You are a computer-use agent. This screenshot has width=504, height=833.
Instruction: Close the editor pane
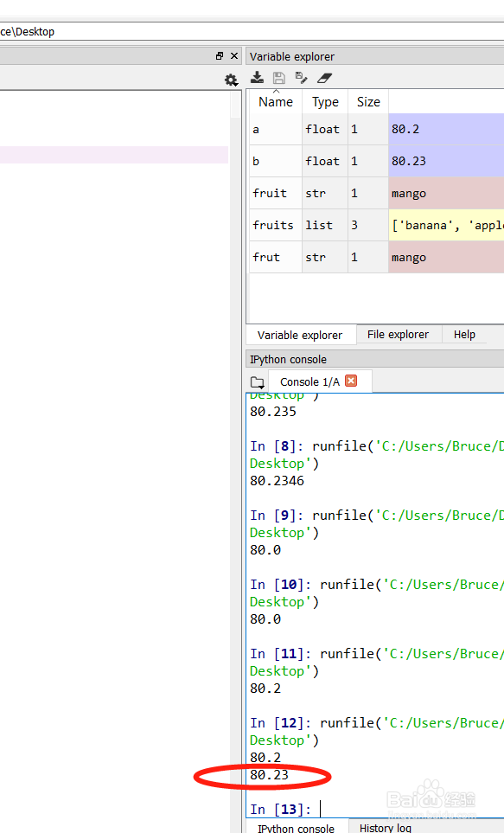234,55
